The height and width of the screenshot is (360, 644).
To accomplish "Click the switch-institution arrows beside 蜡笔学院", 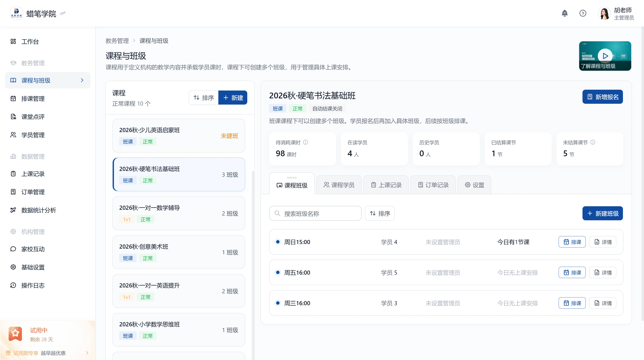I will [63, 13].
